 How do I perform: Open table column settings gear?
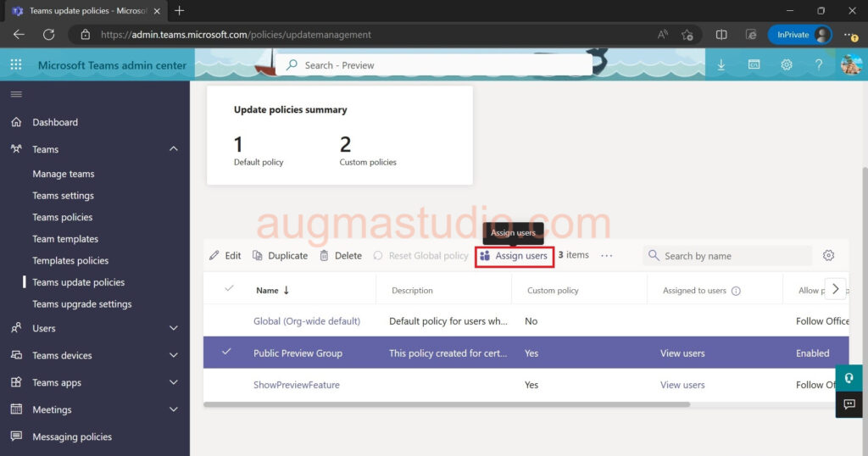coord(829,256)
